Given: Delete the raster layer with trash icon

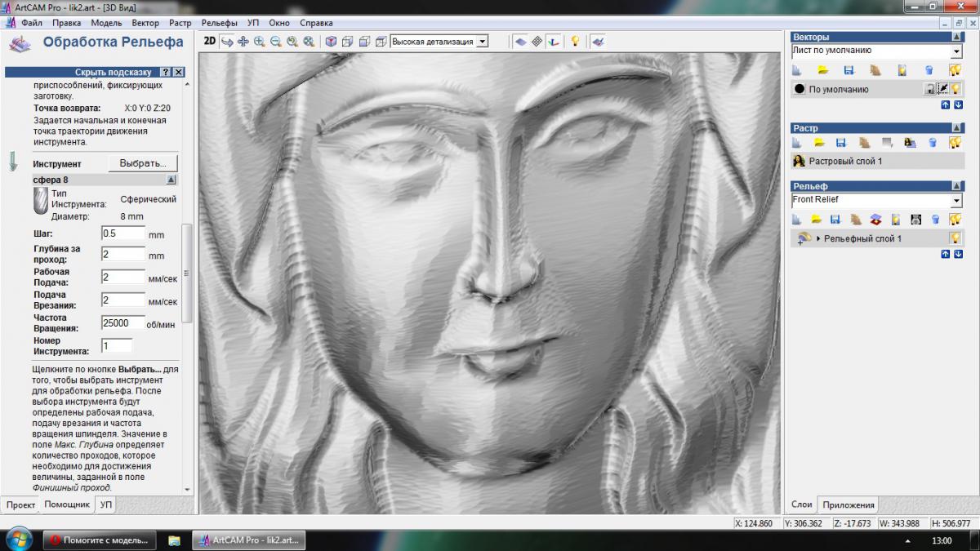Looking at the screenshot, I should click(x=933, y=142).
